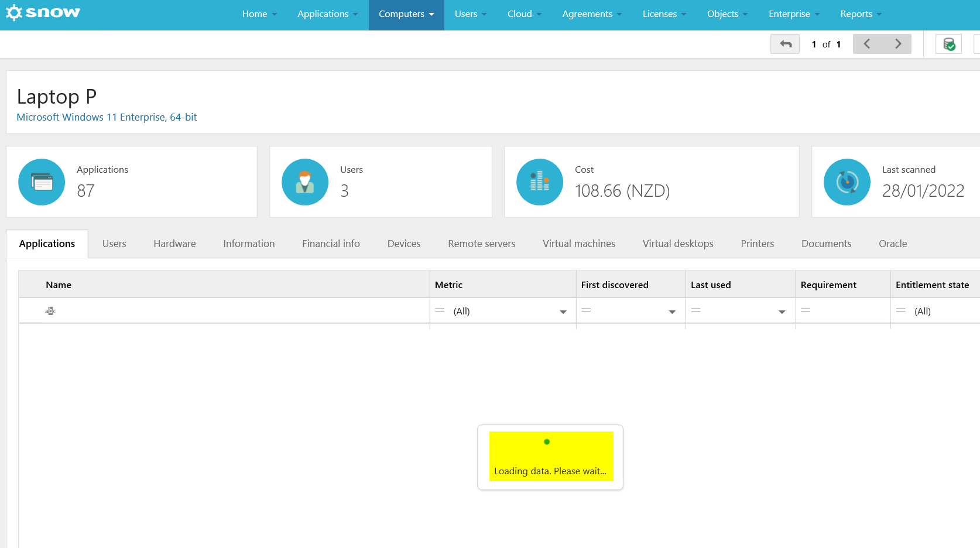Open the Financial info tab

(331, 244)
